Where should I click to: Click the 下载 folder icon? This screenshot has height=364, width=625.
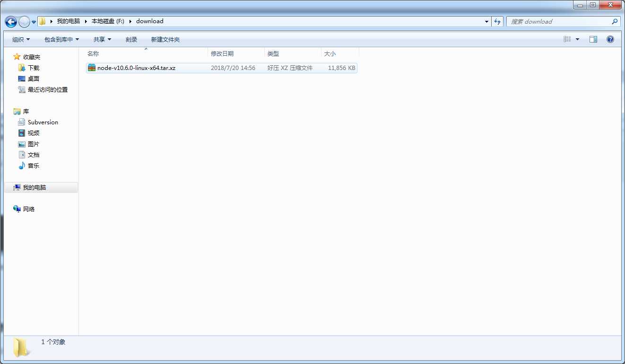(x=22, y=68)
